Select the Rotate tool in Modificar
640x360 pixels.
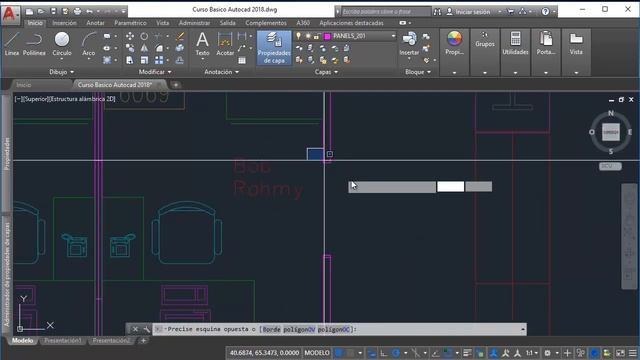(x=144, y=36)
